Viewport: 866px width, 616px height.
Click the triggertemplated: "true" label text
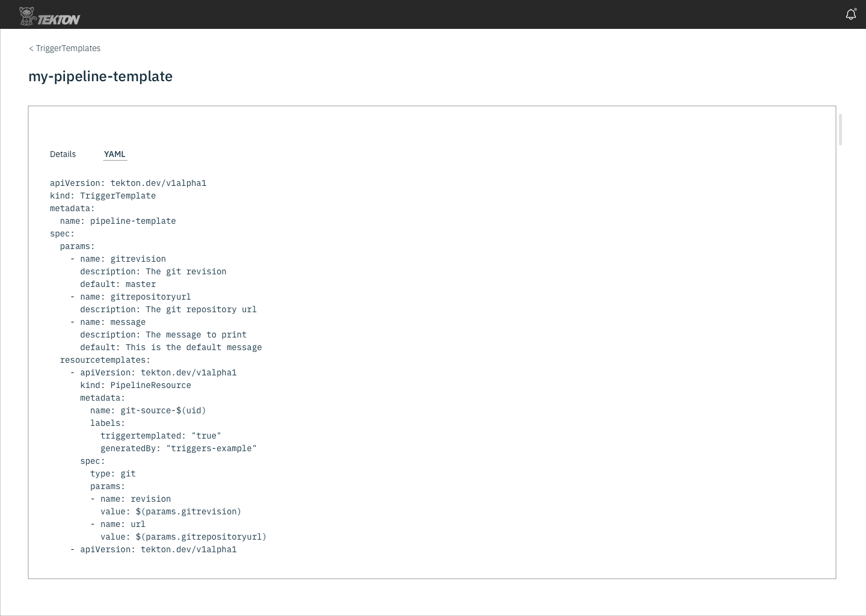(x=161, y=436)
